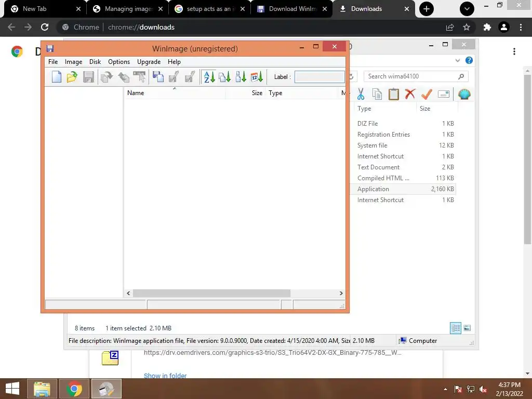Click the Size column header in Explorer
Image resolution: width=532 pixels, height=399 pixels.
[x=437, y=109]
